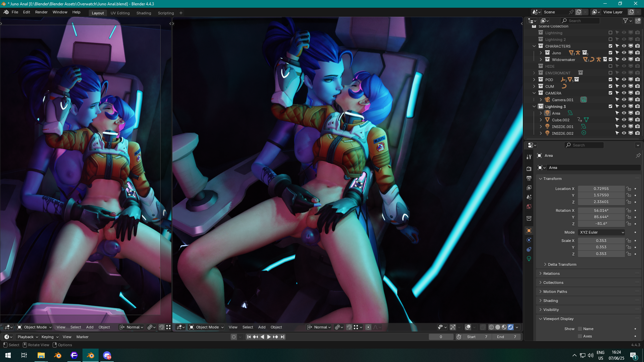Switch right viewport to Material Preview shading
Viewport: 644px width, 362px height.
[504, 327]
